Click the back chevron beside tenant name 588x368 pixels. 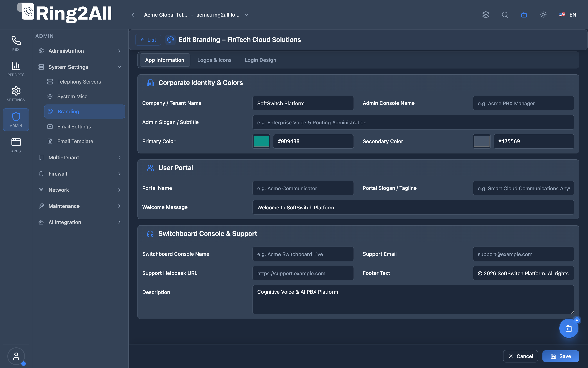coord(133,15)
